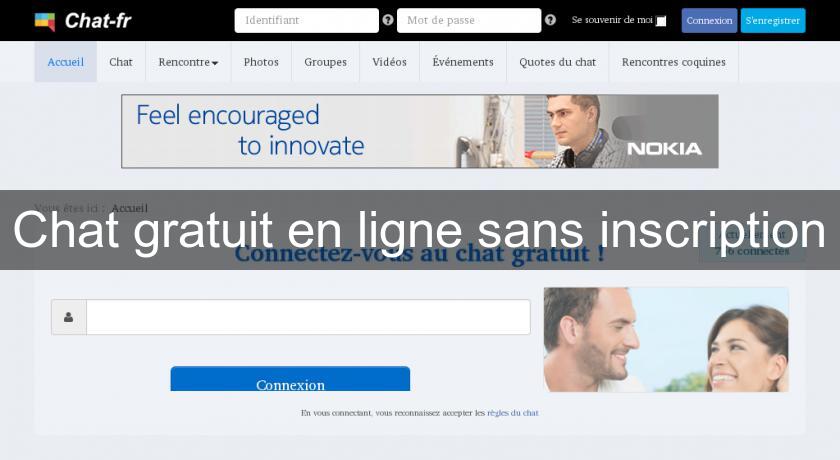Viewport: 840px width, 460px height.
Task: Open the Photos section
Action: pyautogui.click(x=261, y=62)
